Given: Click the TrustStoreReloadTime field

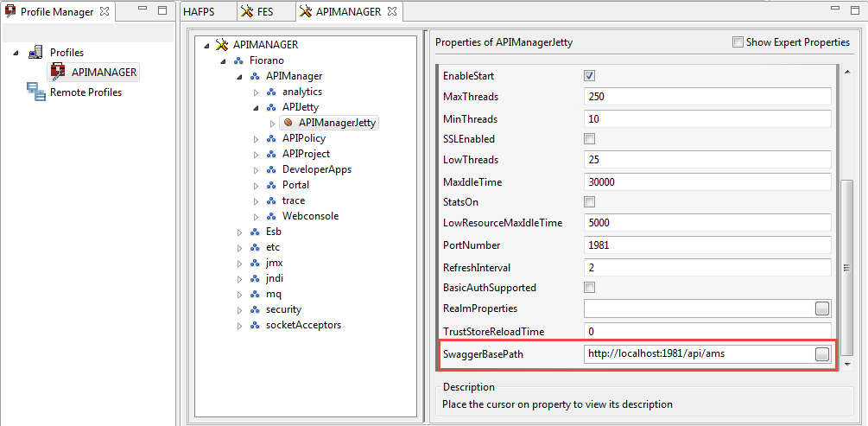Looking at the screenshot, I should coord(707,331).
